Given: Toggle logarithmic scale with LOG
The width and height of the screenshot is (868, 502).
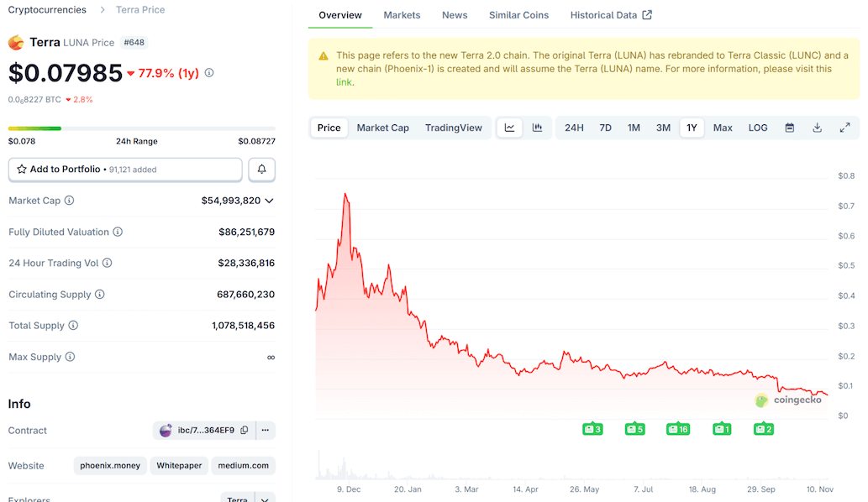Looking at the screenshot, I should click(x=757, y=127).
